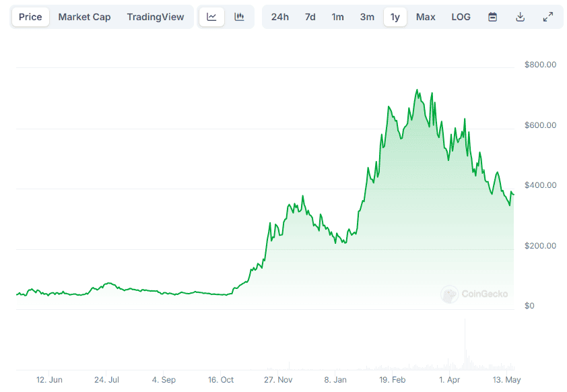Show the Max time range
567x392 pixels.
click(426, 17)
